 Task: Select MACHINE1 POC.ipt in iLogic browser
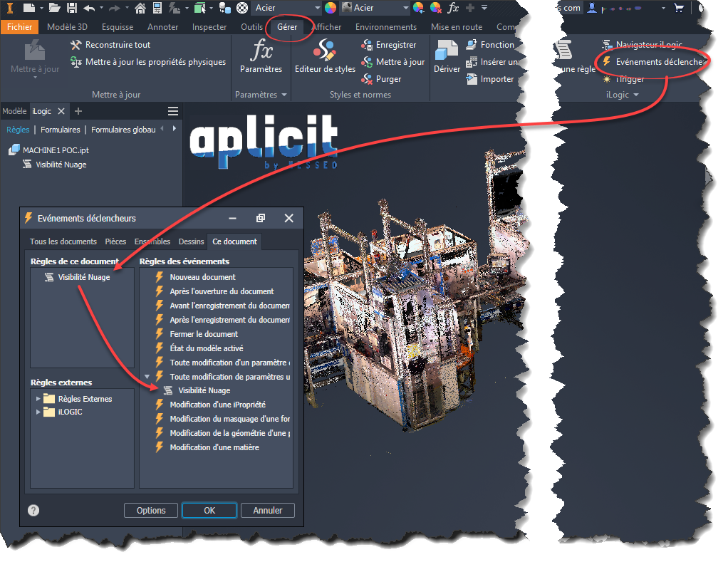56,150
